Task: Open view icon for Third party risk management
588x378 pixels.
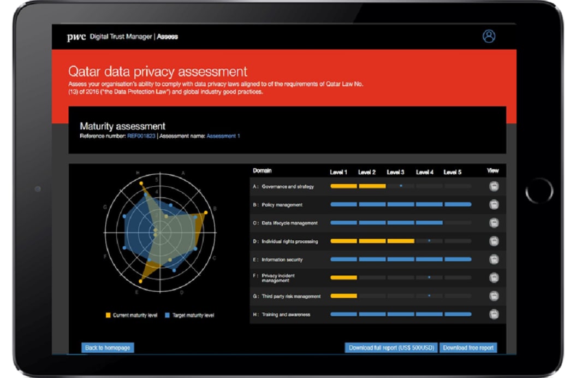Action: click(x=494, y=296)
